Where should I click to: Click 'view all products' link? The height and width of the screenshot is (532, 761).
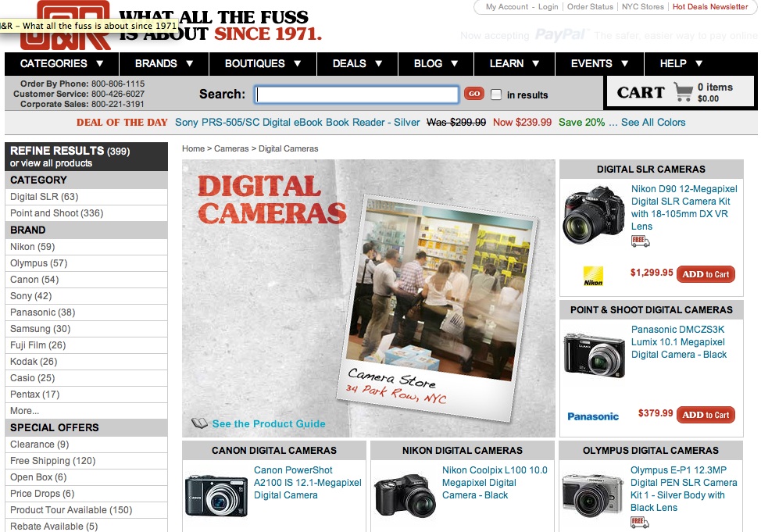56,163
